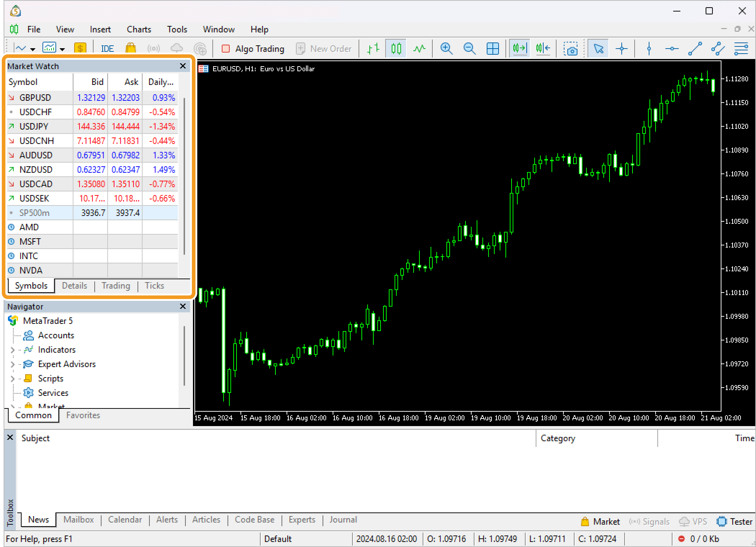This screenshot has height=547, width=756.
Task: Switch to the Ticks tab in Market Watch
Action: tap(154, 286)
